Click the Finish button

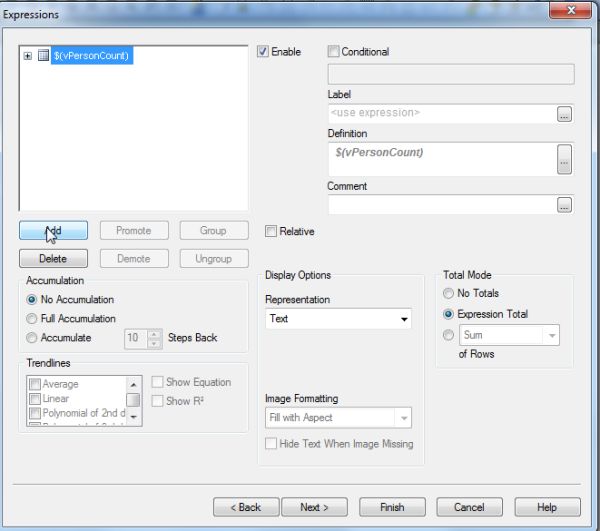(392, 507)
